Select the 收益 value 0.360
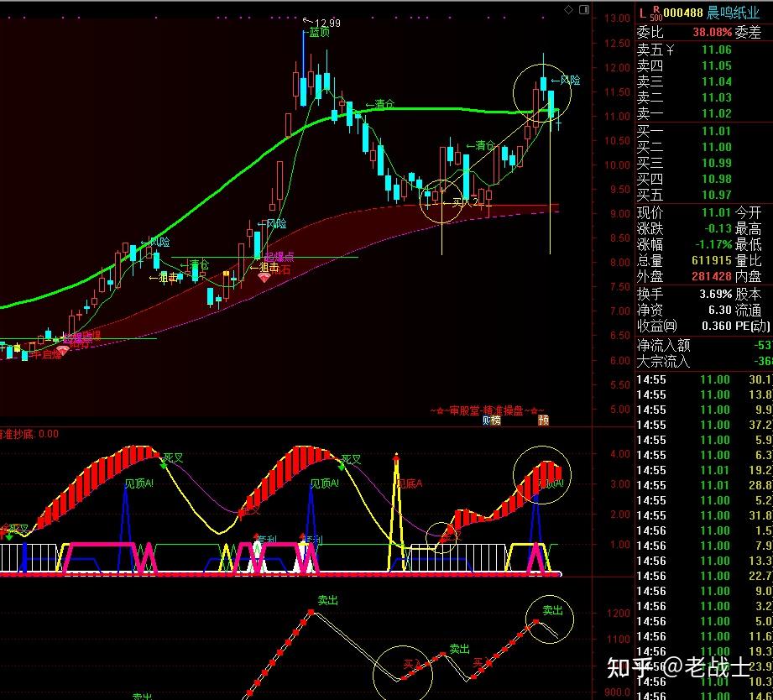 coord(717,326)
